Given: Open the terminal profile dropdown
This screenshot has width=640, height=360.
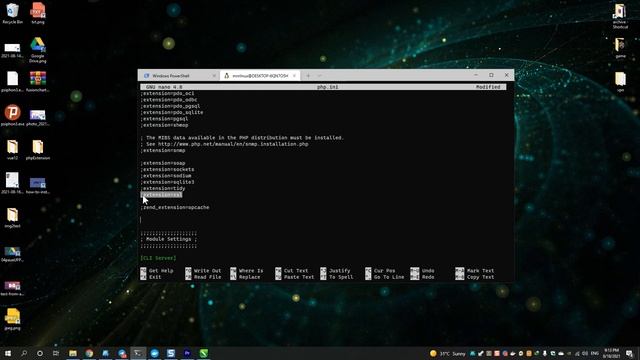Looking at the screenshot, I should tap(320, 76).
